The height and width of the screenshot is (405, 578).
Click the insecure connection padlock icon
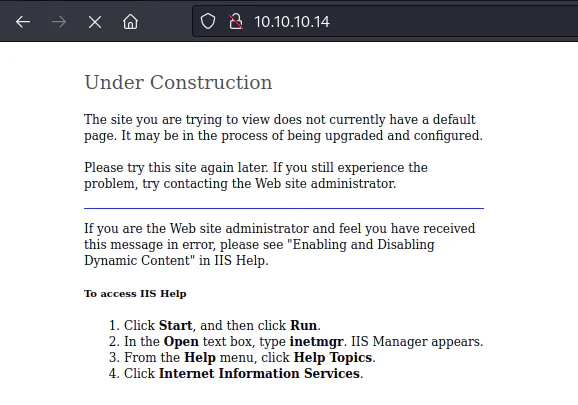(x=236, y=21)
